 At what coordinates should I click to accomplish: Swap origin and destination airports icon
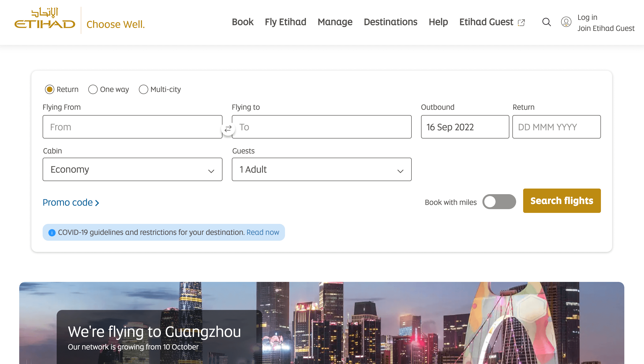click(228, 128)
